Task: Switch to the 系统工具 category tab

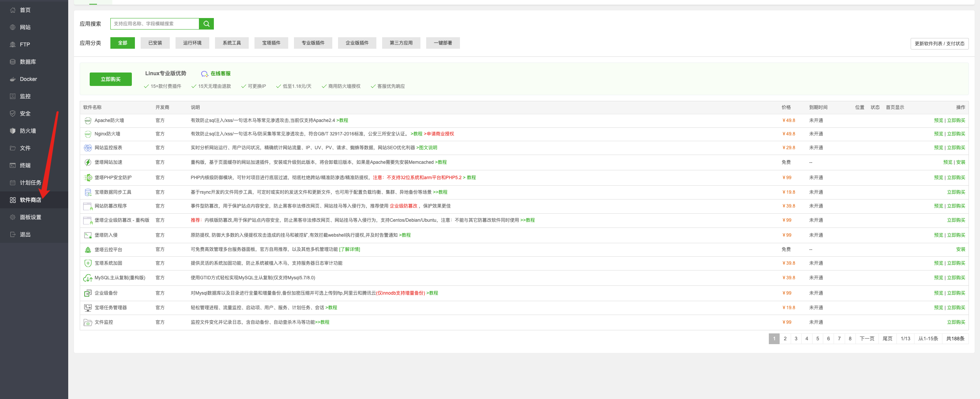Action: tap(231, 43)
